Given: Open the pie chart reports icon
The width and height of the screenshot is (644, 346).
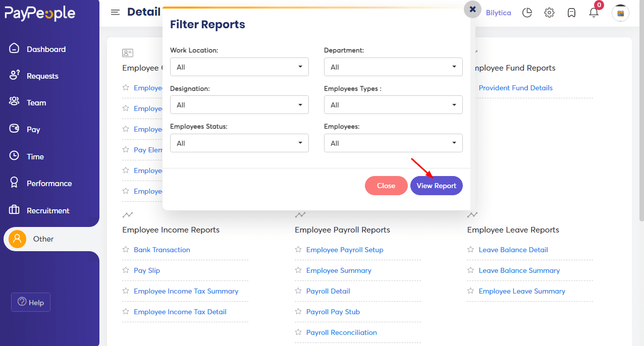Looking at the screenshot, I should coord(527,13).
